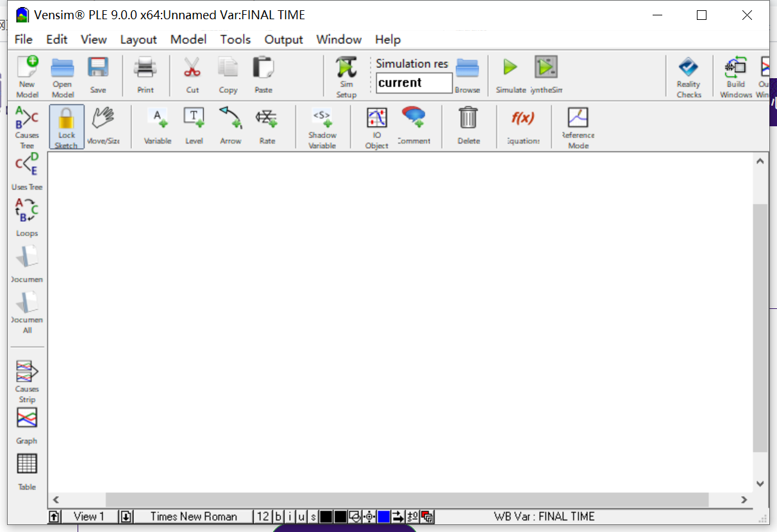
Task: Click the Document tool
Action: click(27, 264)
